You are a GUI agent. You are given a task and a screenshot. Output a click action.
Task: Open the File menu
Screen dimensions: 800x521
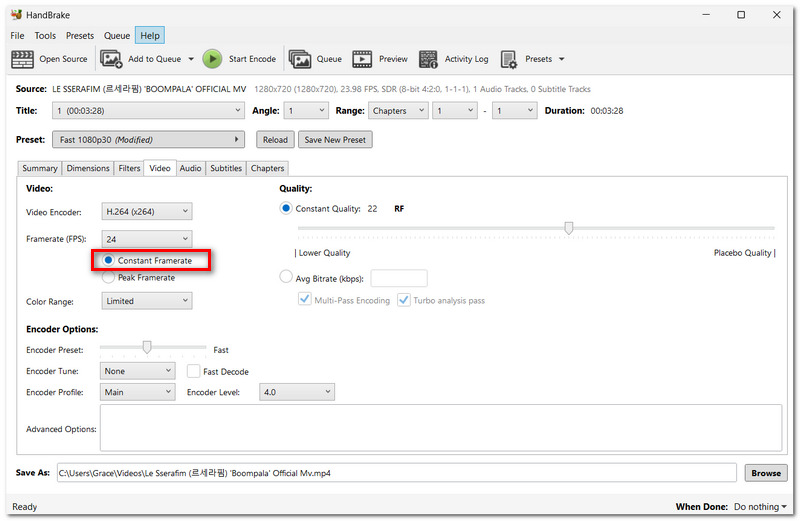pyautogui.click(x=17, y=36)
